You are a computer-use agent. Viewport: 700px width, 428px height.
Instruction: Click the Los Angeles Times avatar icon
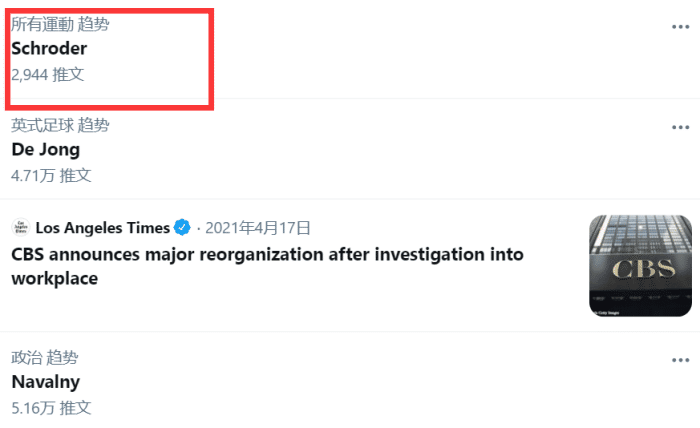pyautogui.click(x=20, y=227)
